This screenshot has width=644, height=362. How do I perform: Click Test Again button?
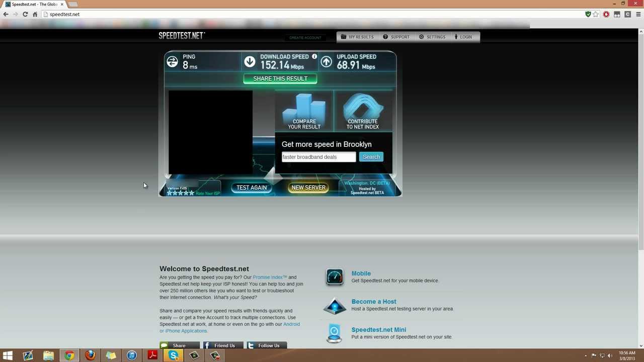point(252,188)
